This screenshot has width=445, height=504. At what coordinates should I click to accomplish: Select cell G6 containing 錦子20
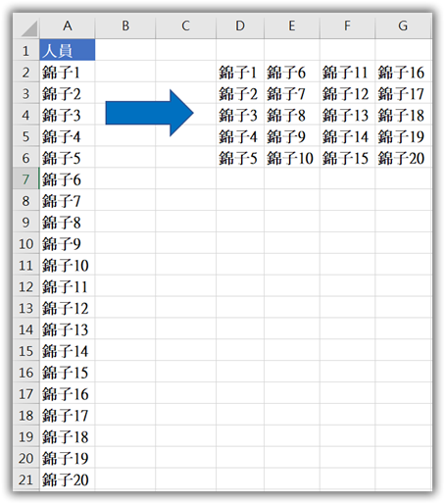404,158
